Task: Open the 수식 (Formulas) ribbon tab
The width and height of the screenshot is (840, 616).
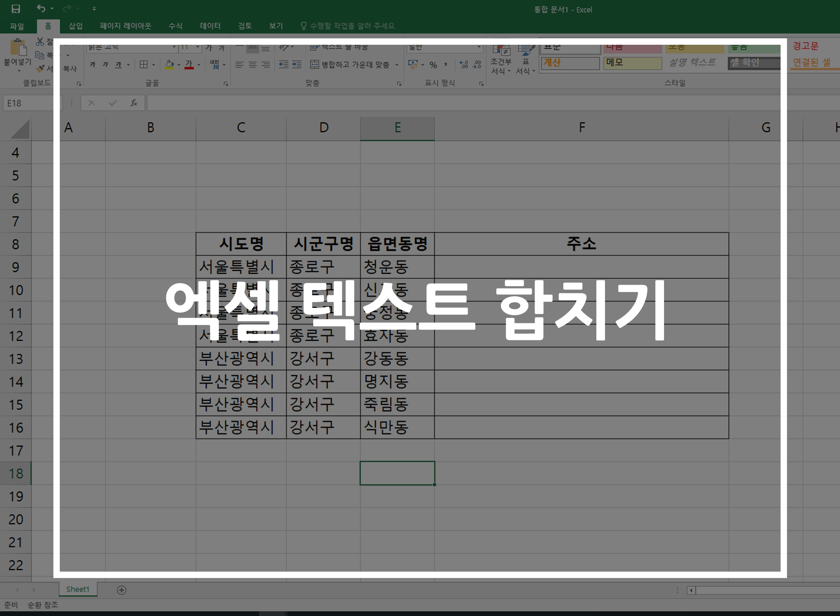Action: pyautogui.click(x=175, y=26)
